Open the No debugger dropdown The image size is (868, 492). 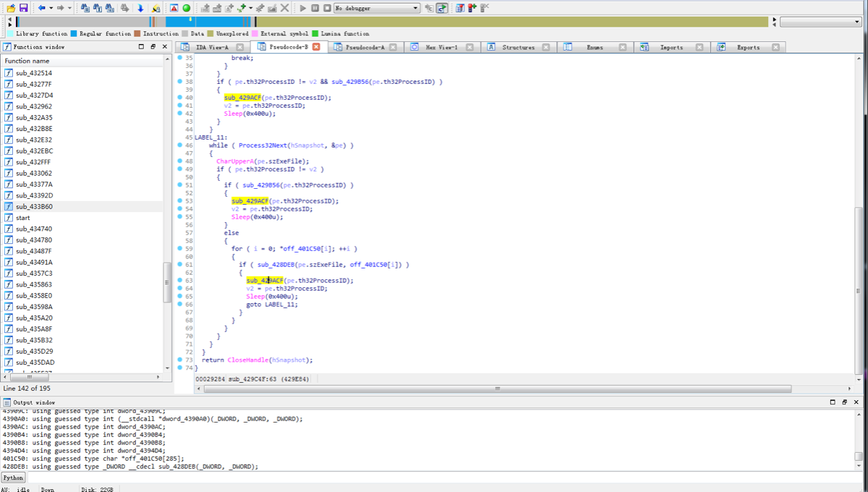pos(376,8)
